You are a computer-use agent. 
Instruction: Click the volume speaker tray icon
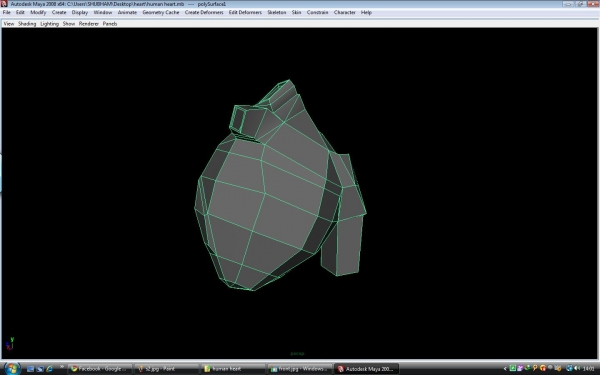coord(577,368)
